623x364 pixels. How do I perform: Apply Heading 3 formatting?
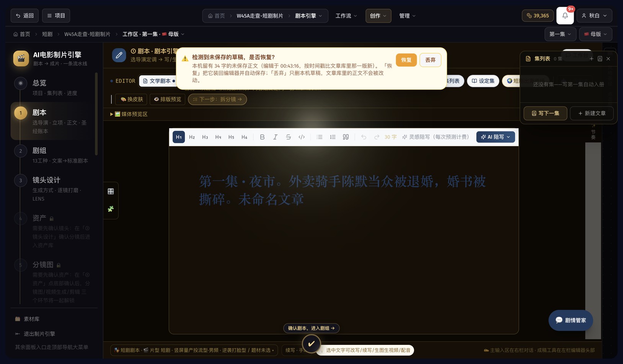(205, 137)
